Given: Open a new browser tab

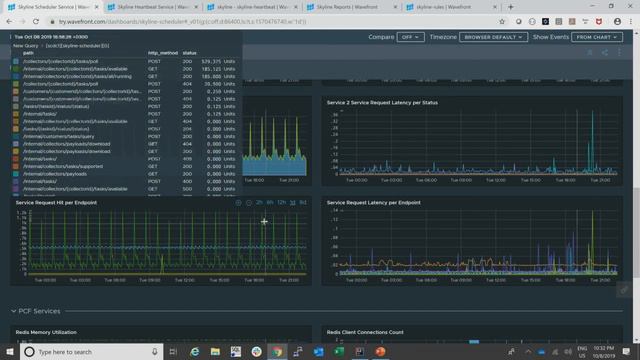Looking at the screenshot, I should coord(511,7).
